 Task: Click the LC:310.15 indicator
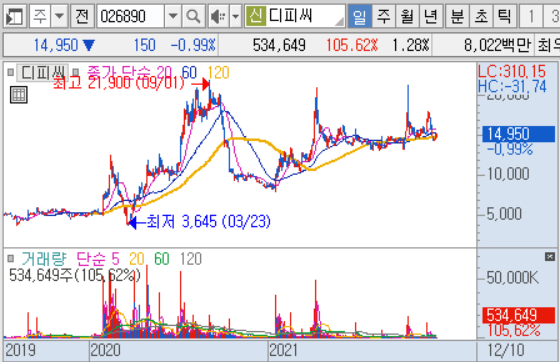pos(512,72)
